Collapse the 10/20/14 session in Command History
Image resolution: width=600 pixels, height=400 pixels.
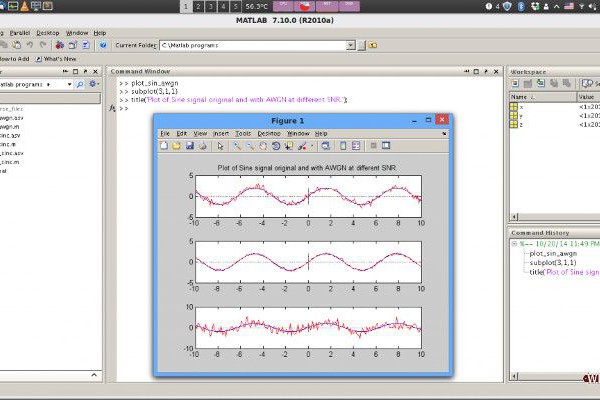pos(514,244)
